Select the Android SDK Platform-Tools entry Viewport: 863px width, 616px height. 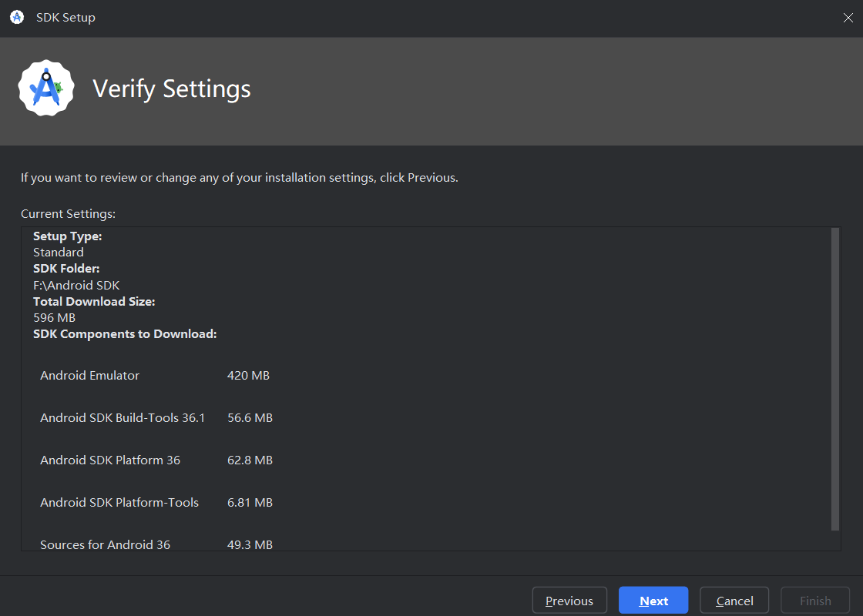coord(119,503)
